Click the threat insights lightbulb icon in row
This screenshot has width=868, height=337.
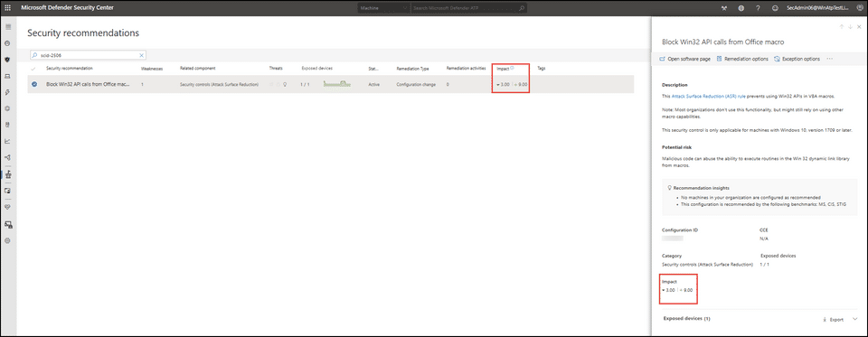pos(285,85)
